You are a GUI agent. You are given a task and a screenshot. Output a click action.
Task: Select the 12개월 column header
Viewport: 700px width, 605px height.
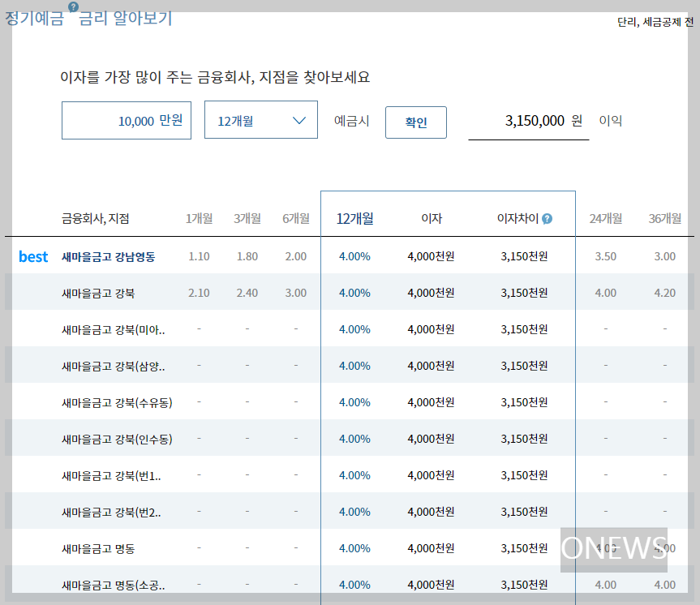tap(355, 219)
